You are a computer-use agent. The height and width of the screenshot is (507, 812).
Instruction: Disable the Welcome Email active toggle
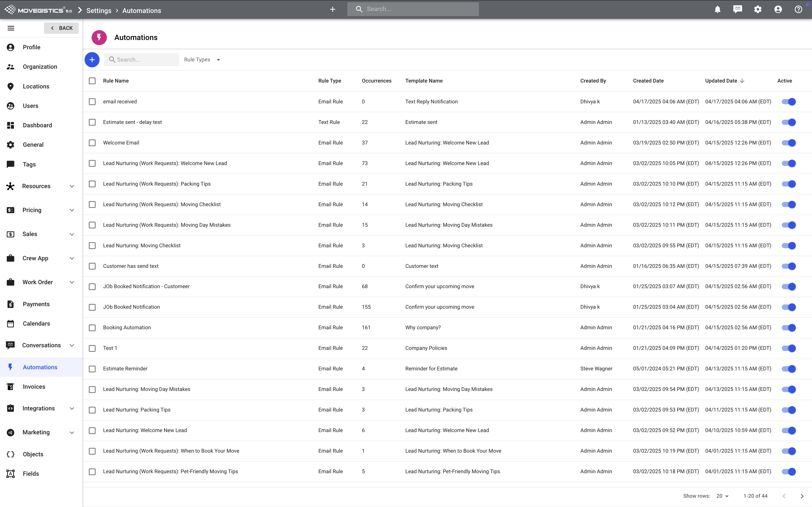(789, 143)
